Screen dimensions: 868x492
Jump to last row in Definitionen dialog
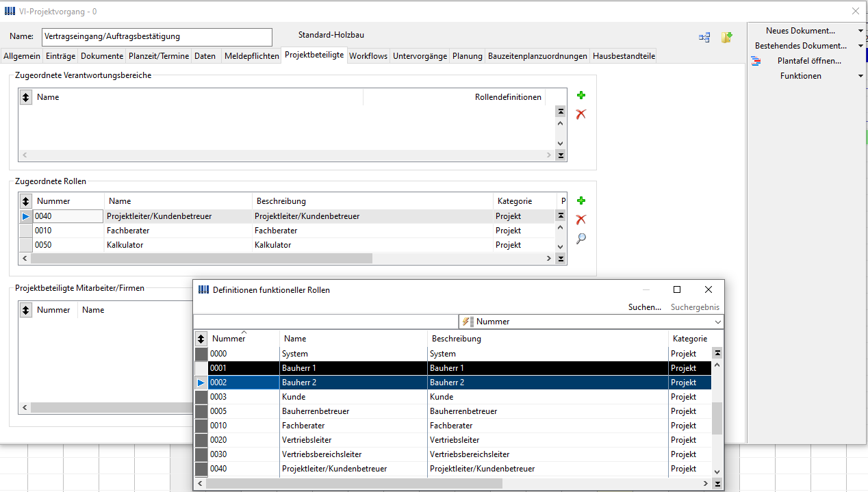coord(717,484)
